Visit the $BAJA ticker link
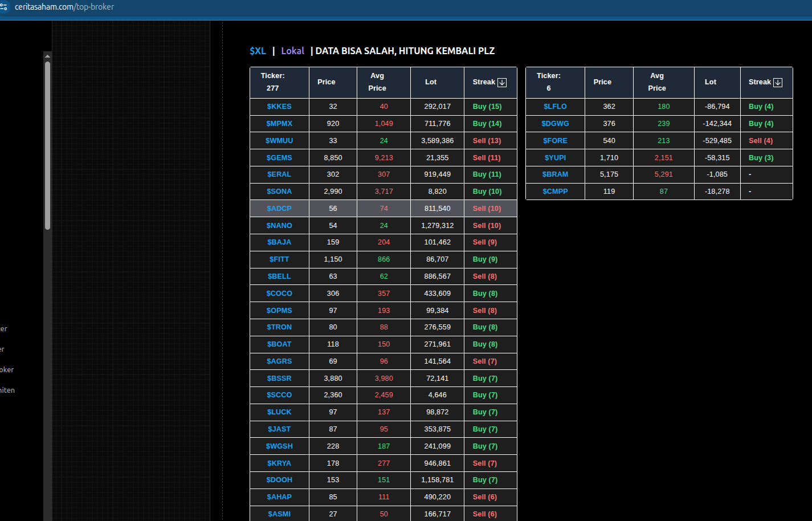The image size is (812, 521). (279, 242)
